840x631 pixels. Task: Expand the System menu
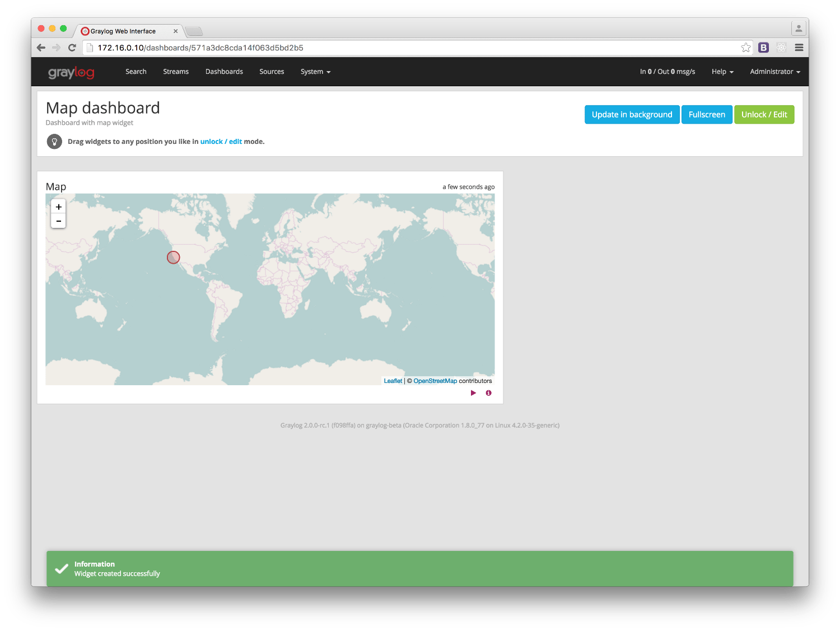point(315,72)
